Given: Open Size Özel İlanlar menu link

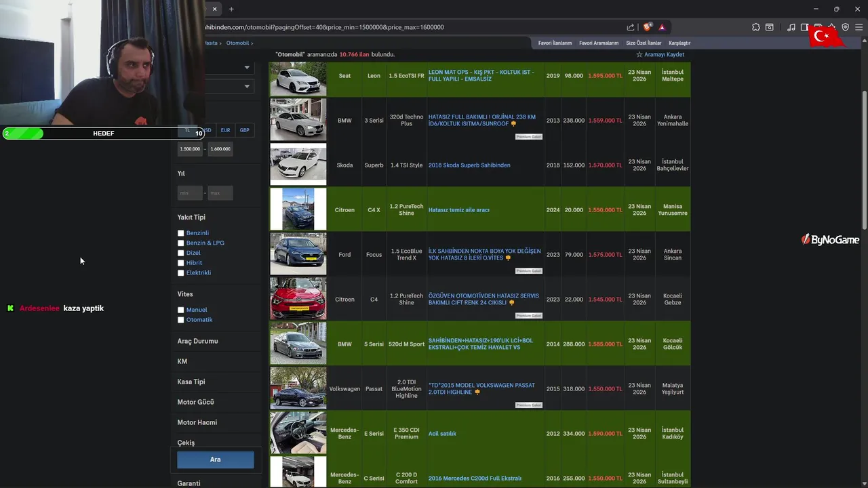Looking at the screenshot, I should click(x=644, y=43).
